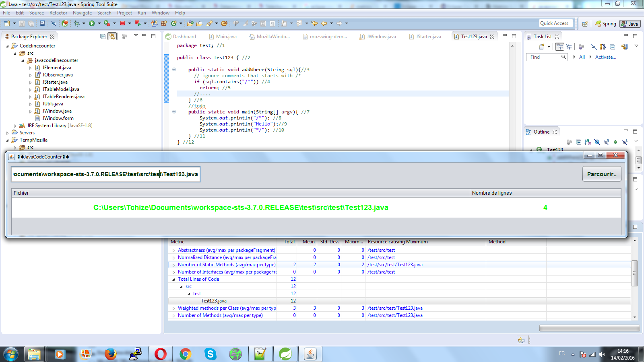
Task: Click the Open Perspective icon
Action: (x=585, y=24)
